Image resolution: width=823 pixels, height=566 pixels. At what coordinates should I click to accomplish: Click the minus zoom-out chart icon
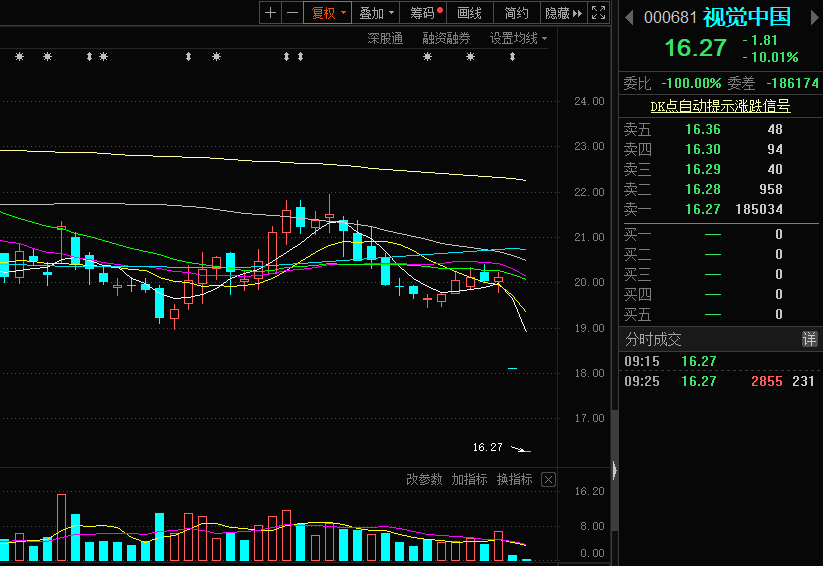click(292, 13)
